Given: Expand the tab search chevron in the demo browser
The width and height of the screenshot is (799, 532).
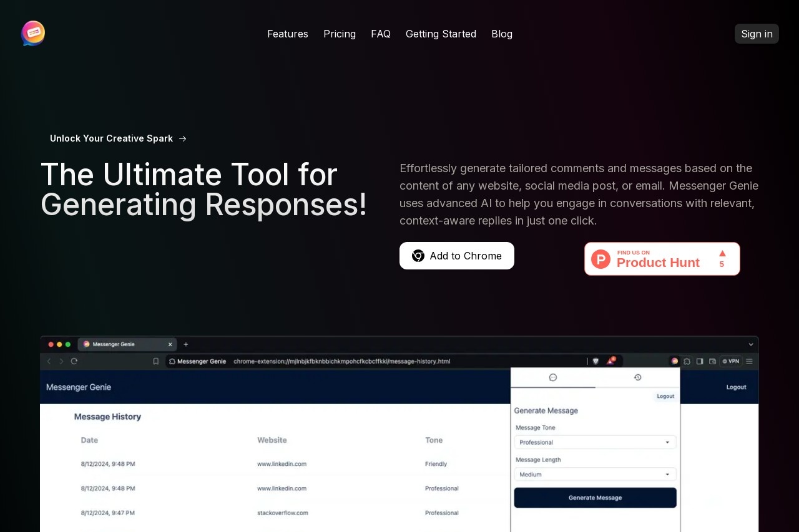Looking at the screenshot, I should click(x=751, y=344).
